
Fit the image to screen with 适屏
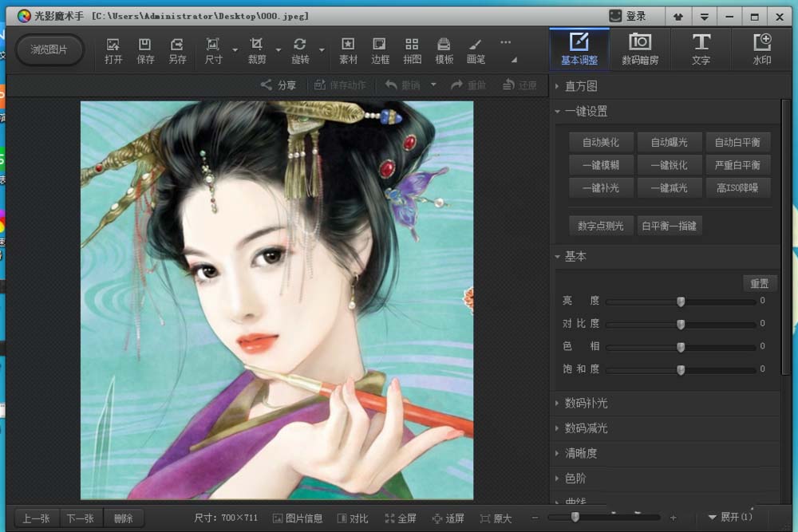pos(448,518)
